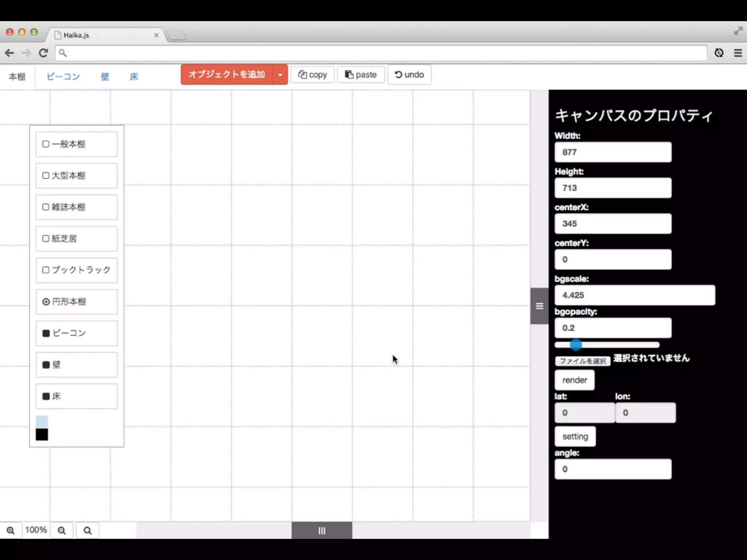
Task: Switch to the 壁 tab
Action: [105, 77]
